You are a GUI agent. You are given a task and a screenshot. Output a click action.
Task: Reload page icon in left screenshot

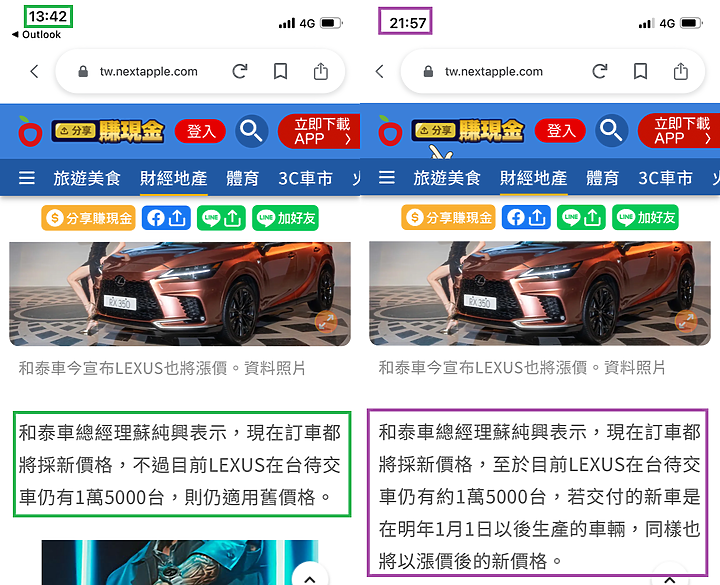pyautogui.click(x=240, y=71)
